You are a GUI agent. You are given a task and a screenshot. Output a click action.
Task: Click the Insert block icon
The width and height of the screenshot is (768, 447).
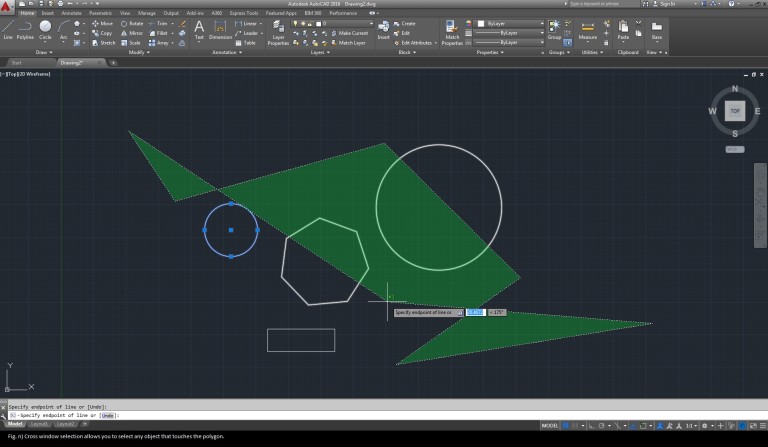click(383, 28)
